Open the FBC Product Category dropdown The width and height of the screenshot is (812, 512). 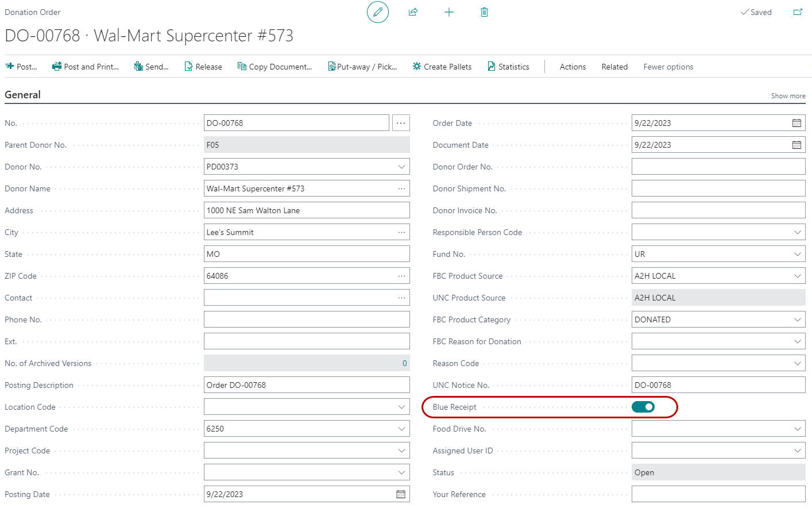[x=797, y=319]
